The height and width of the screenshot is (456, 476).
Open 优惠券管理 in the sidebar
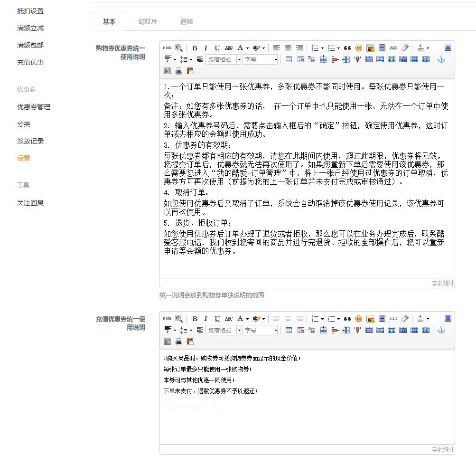pos(34,107)
